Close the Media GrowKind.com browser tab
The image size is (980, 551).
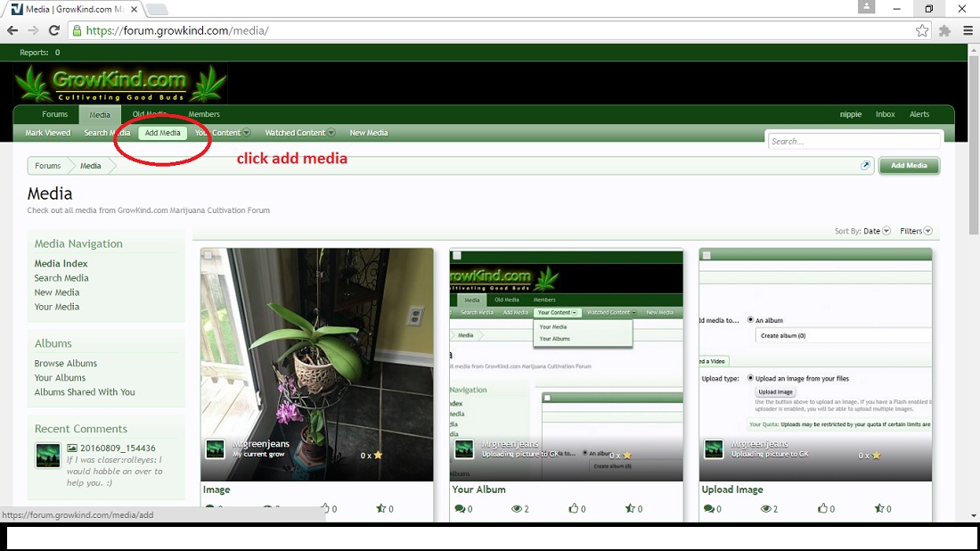(x=134, y=10)
